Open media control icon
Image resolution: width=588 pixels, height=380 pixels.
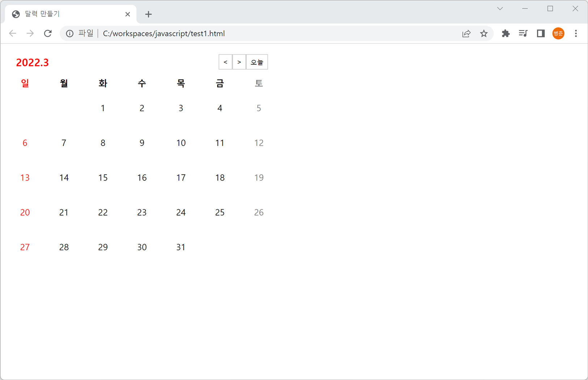tap(523, 34)
